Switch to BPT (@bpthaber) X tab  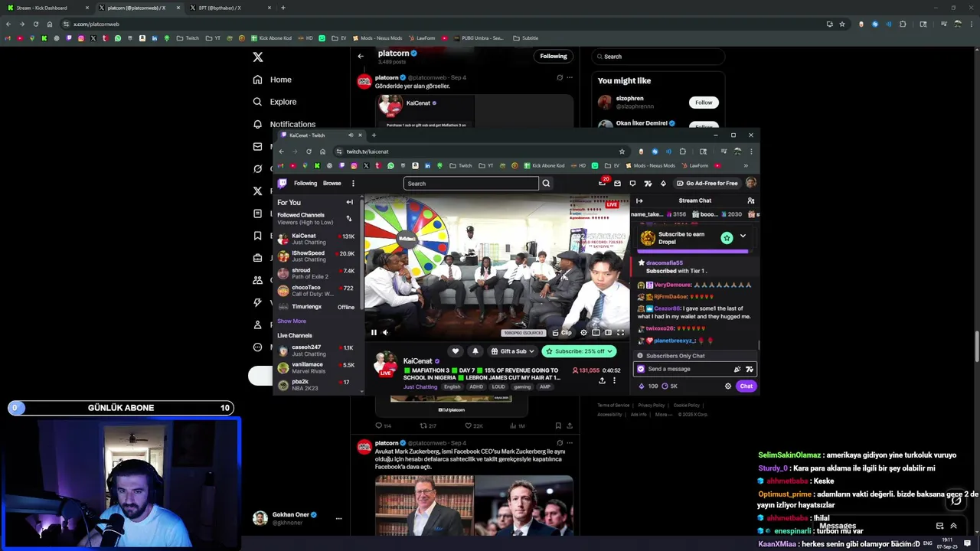(228, 8)
